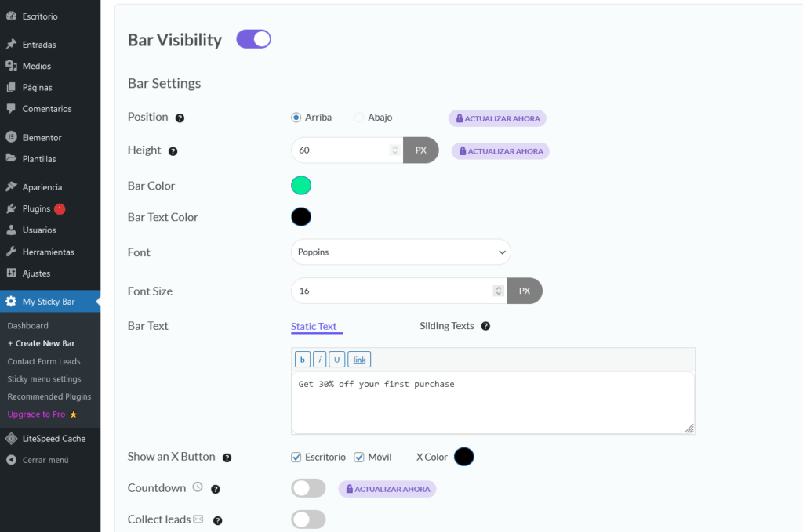Insert a link using the link icon
Screen dimensions: 803x532
359,359
